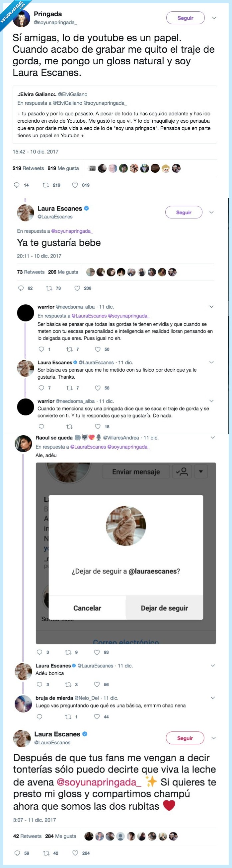The width and height of the screenshot is (232, 868).
Task: Follow Pringada with the top Seguir button
Action: pos(185,18)
